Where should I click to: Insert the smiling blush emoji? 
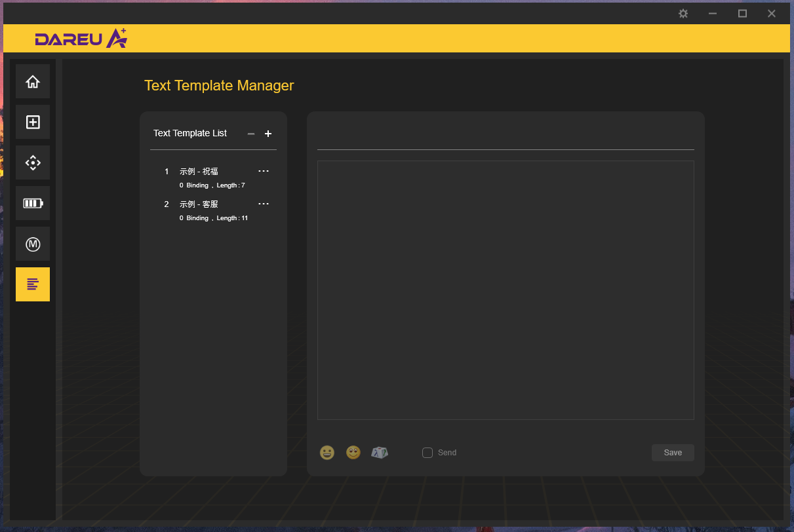[353, 453]
